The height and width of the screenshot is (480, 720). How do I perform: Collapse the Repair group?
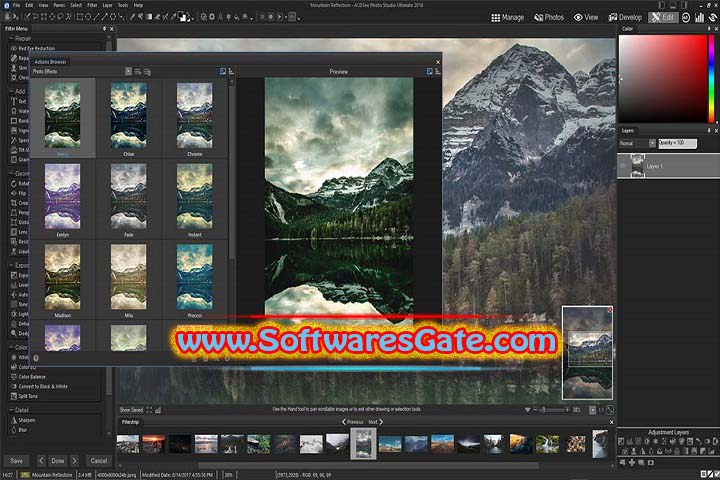(11, 39)
